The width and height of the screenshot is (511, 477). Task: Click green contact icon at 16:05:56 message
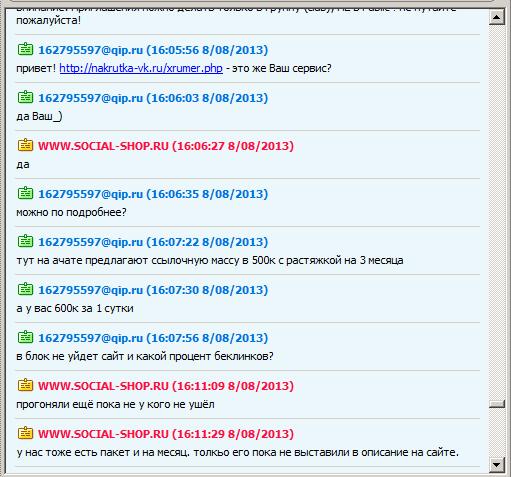25,49
